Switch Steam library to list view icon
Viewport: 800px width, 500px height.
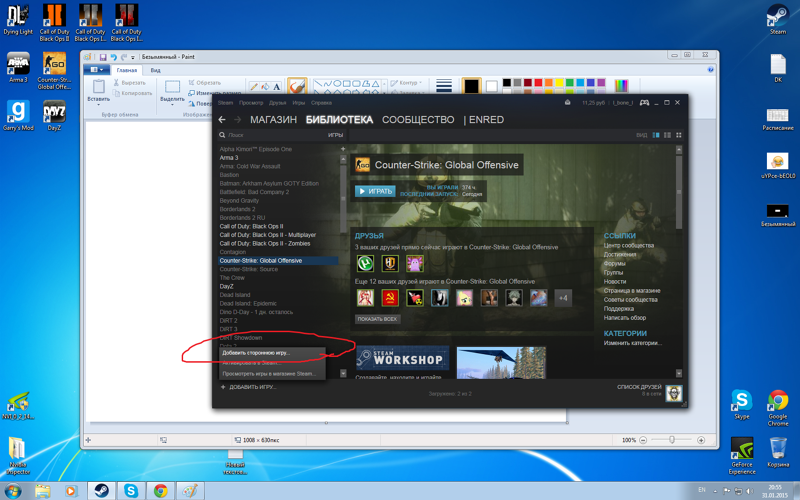667,135
